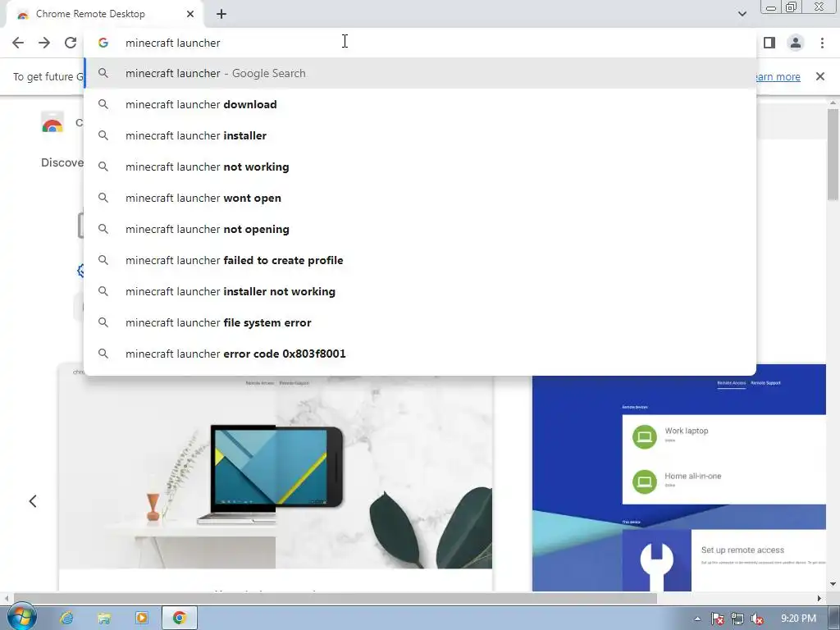Click the scroll right arrow at page bottom
Image resolution: width=840 pixels, height=630 pixels.
pyautogui.click(x=819, y=598)
